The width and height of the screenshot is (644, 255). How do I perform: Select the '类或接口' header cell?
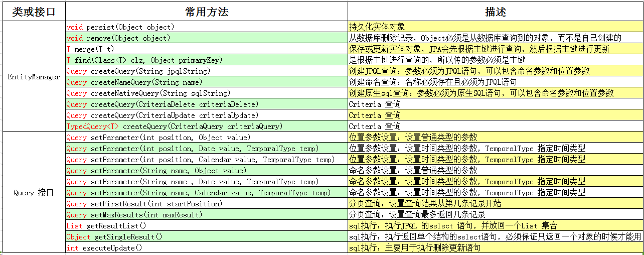pos(34,12)
